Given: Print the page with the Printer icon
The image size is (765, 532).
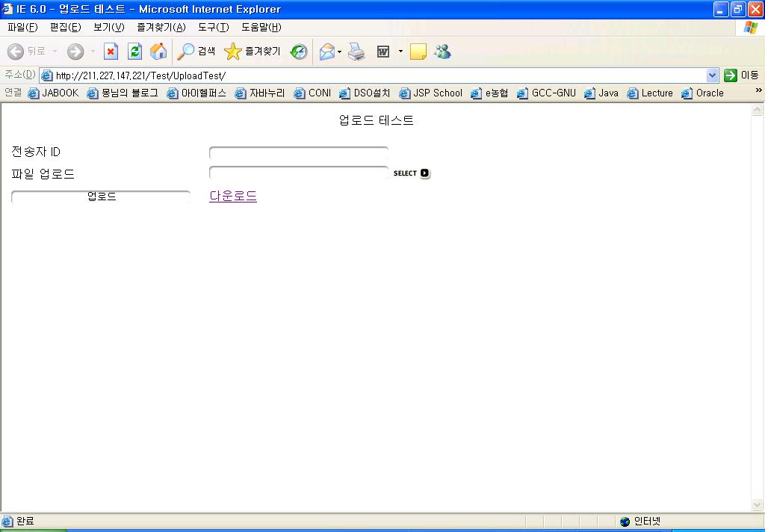Looking at the screenshot, I should tap(356, 51).
